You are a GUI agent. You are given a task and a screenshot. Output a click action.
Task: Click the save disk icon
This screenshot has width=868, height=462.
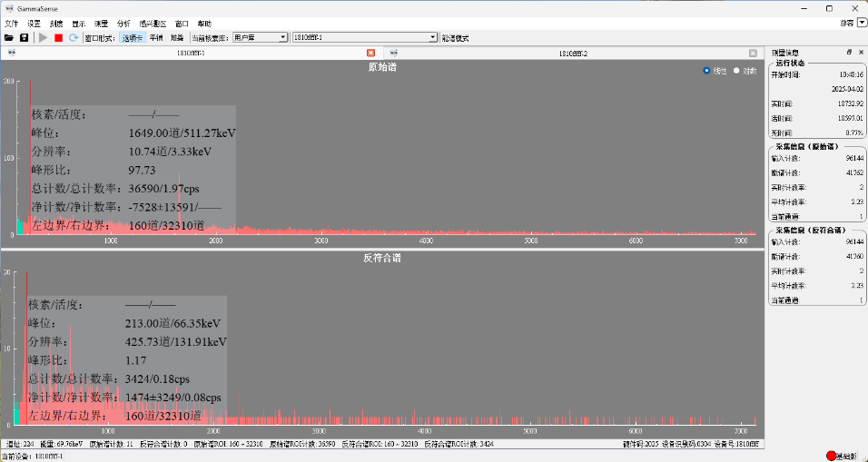click(x=25, y=38)
